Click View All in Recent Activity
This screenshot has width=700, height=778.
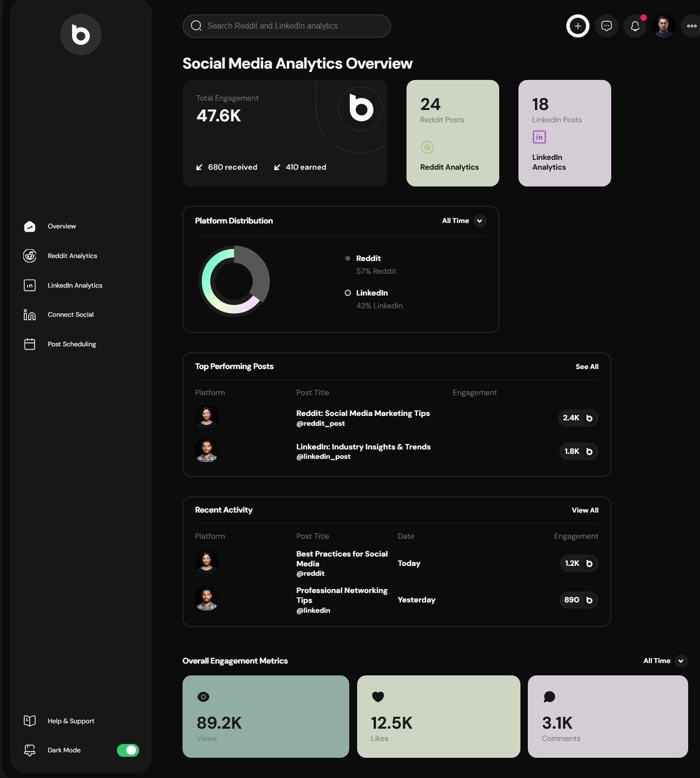click(585, 510)
